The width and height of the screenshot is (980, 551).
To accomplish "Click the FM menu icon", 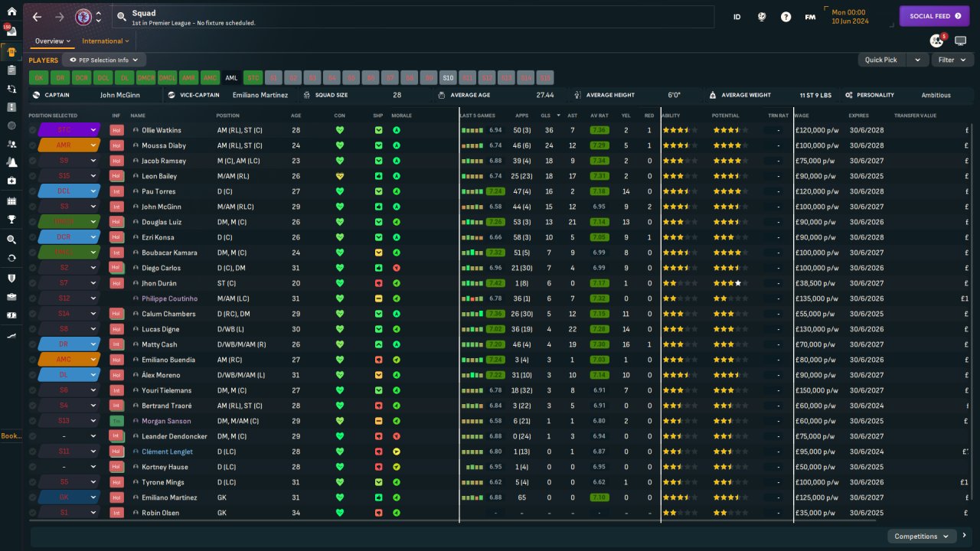I will pos(810,17).
